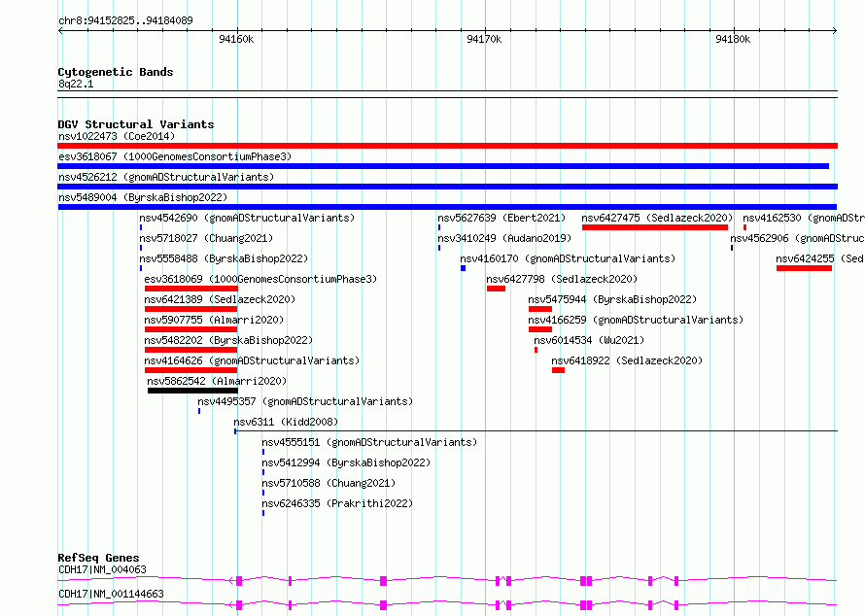The height and width of the screenshot is (616, 865).
Task: Click the blue square under nsv4160170
Action: click(463, 268)
